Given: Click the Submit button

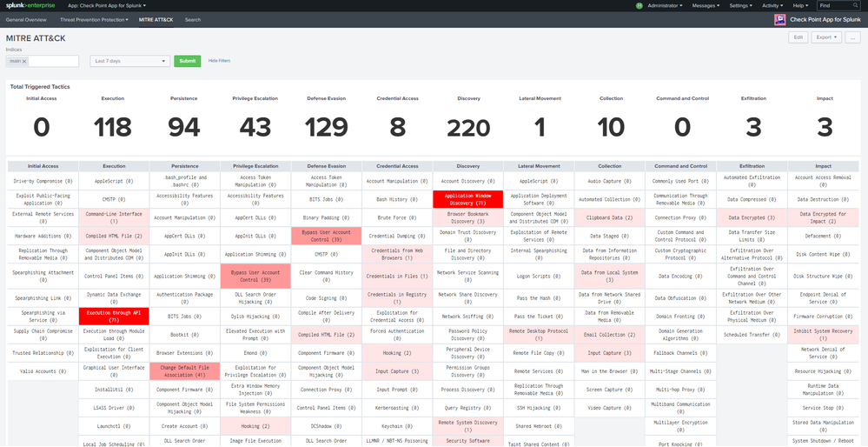Looking at the screenshot, I should tap(188, 61).
